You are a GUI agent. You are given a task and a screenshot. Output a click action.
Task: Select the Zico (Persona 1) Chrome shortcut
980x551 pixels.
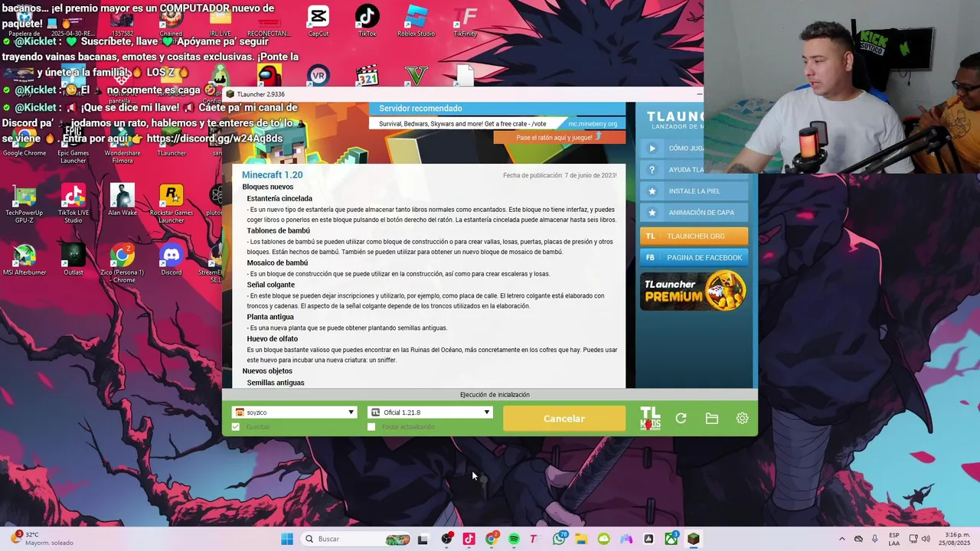122,263
